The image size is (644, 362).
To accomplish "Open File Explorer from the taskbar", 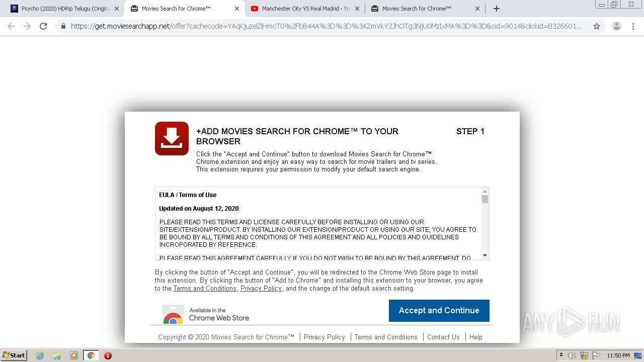I will [57, 355].
